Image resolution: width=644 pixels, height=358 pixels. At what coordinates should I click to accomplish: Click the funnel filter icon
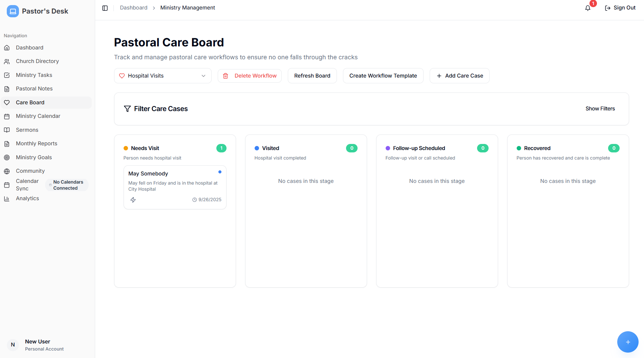[x=127, y=109]
